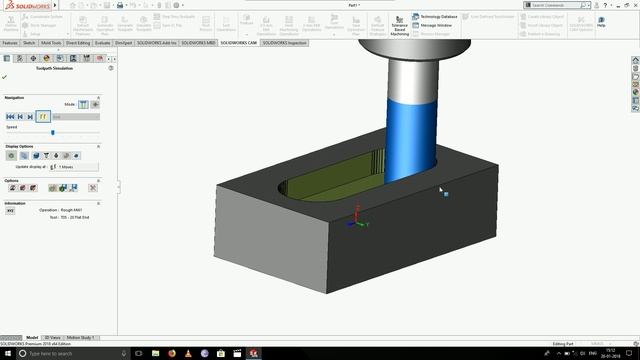This screenshot has height=360, width=640.
Task: Accept the Toolpath Simulation with the green checkmark
Action: pos(4,77)
